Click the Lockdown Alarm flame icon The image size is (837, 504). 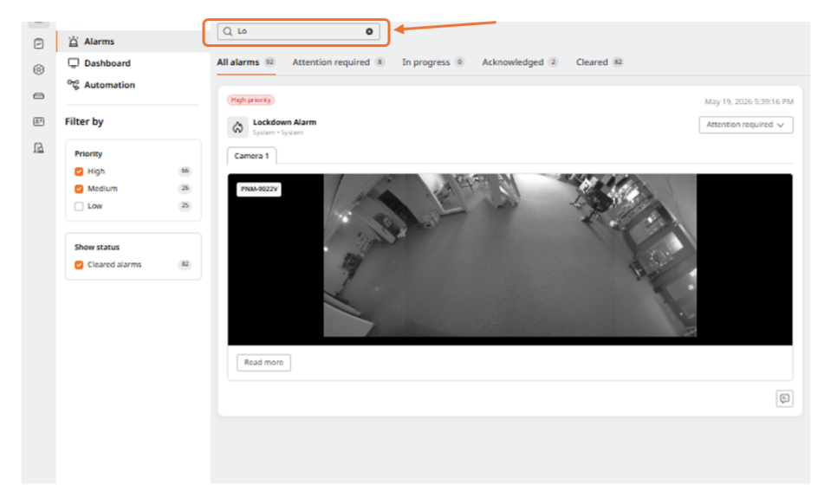point(237,127)
